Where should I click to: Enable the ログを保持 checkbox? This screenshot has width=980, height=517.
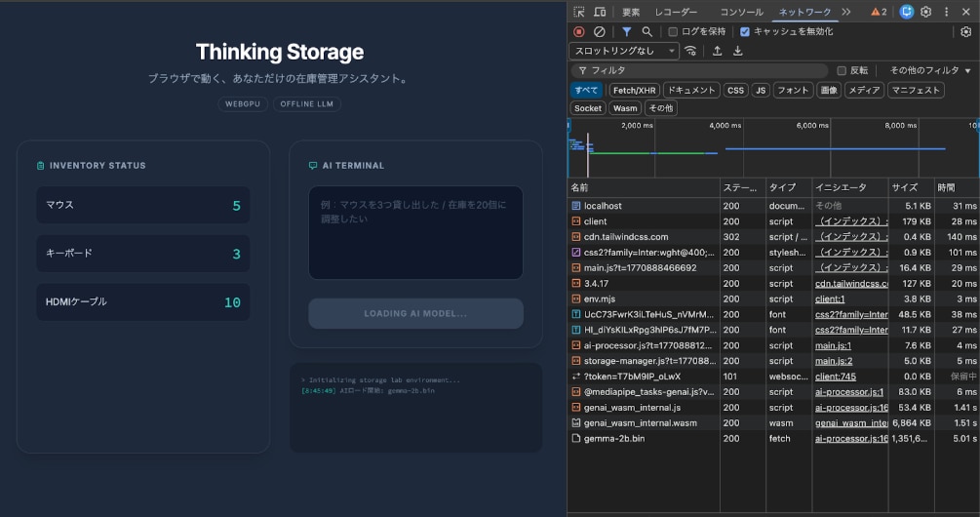[673, 31]
